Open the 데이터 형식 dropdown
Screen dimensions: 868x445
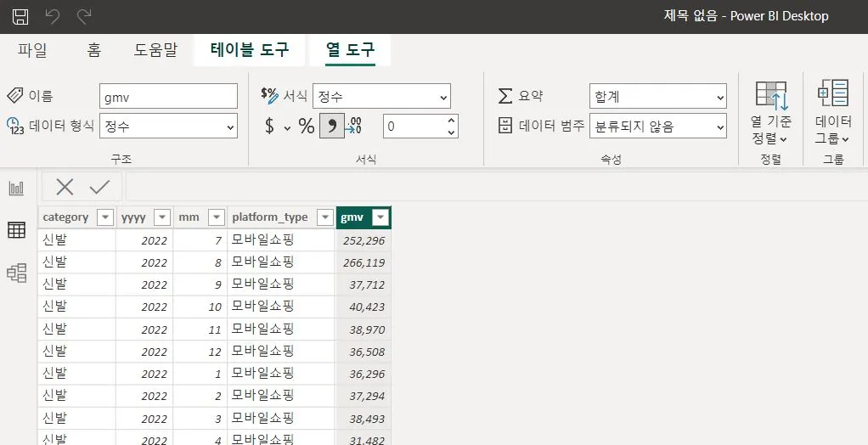pos(168,126)
